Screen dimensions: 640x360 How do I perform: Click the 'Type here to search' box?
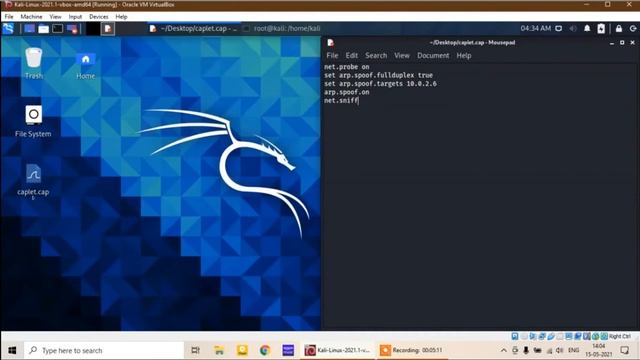click(x=104, y=350)
